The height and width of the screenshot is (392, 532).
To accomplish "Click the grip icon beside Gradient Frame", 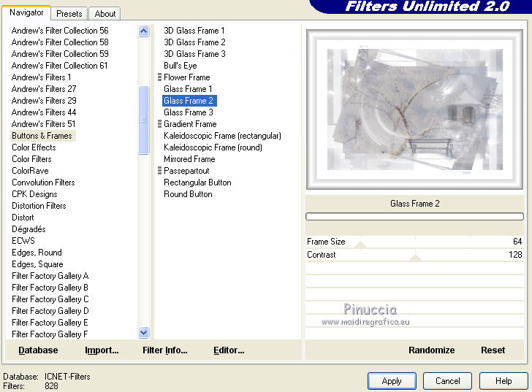I will pos(159,124).
